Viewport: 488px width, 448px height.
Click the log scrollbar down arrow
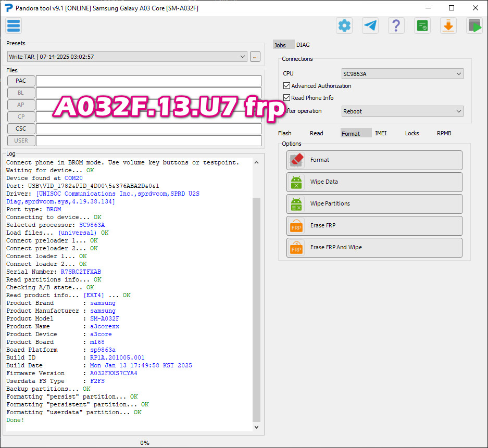(x=256, y=427)
